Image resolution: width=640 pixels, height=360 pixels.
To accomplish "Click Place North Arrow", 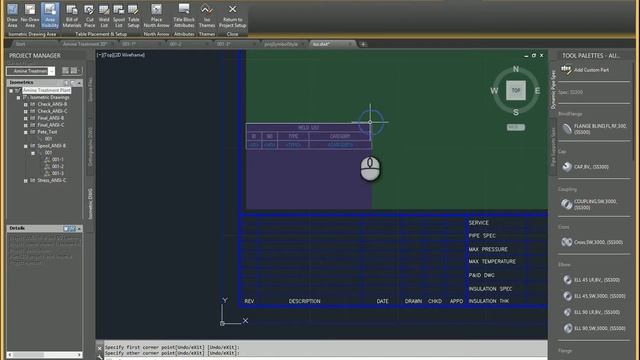I will coord(156,16).
